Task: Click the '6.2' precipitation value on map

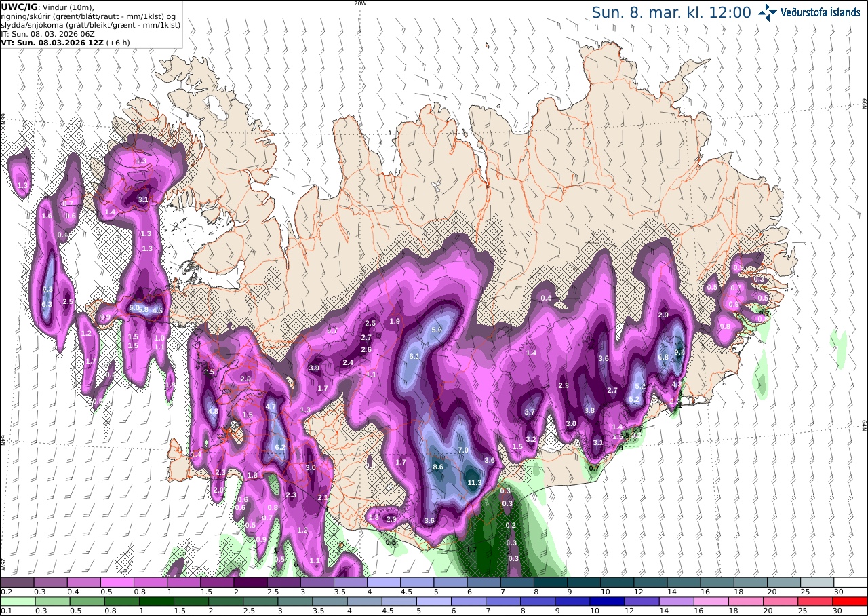Action: [280, 448]
